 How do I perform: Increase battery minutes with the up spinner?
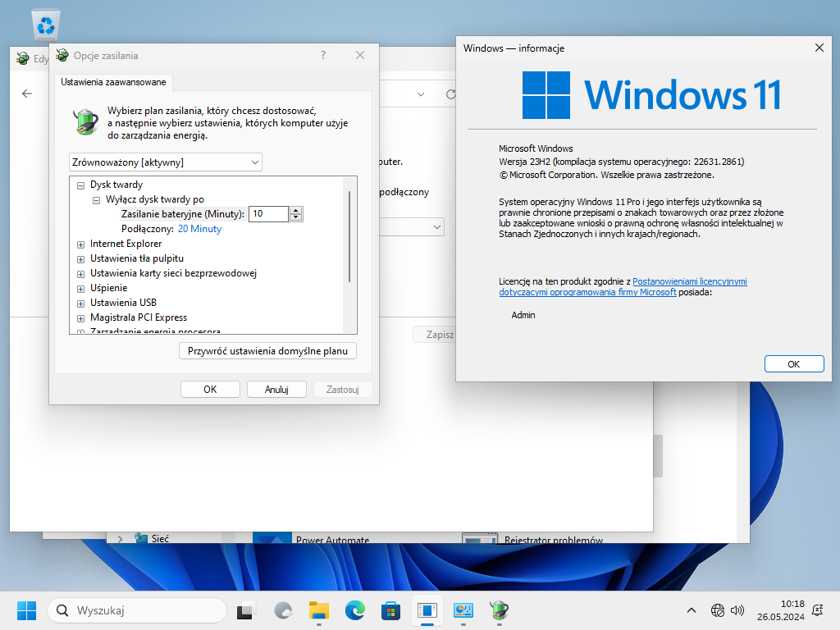pos(295,210)
